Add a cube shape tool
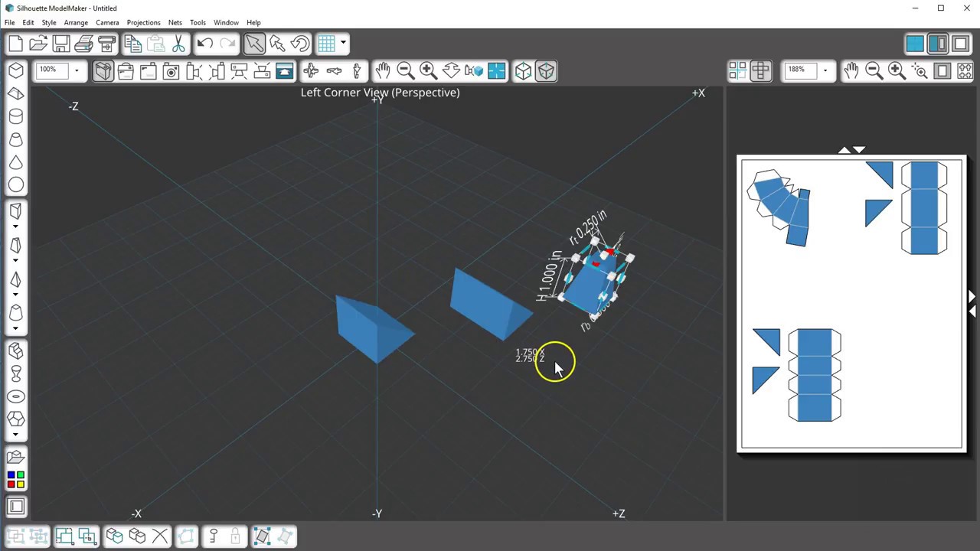Screen dimensions: 980x551 (x=16, y=70)
